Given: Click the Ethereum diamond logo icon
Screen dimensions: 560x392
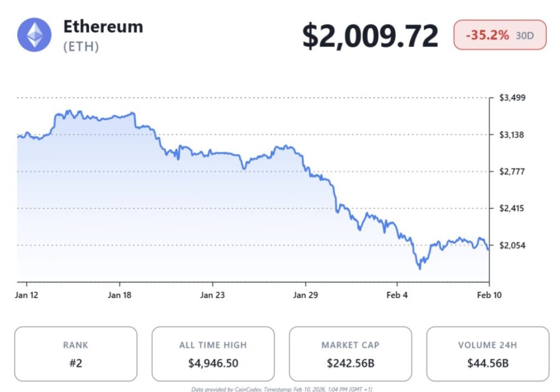Looking at the screenshot, I should tap(34, 34).
